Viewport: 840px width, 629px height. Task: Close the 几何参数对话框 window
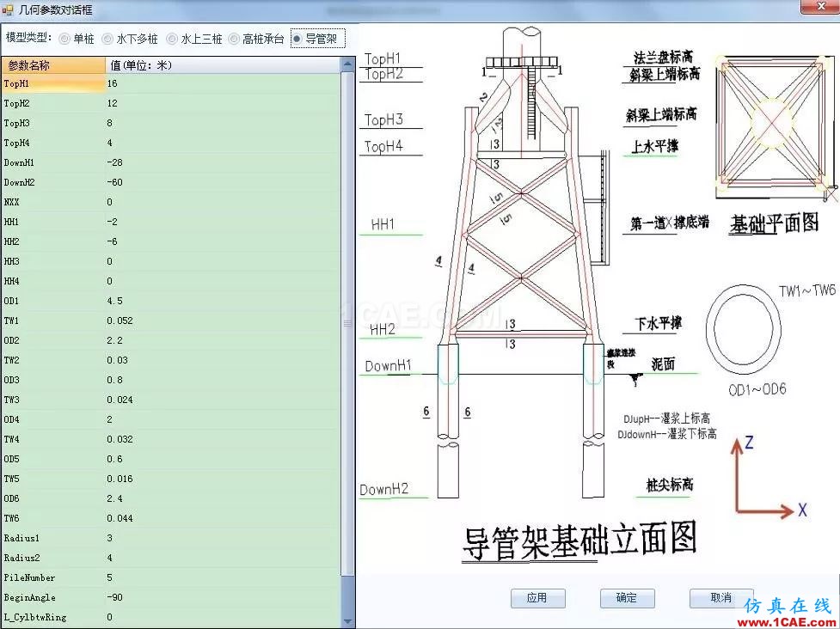821,6
